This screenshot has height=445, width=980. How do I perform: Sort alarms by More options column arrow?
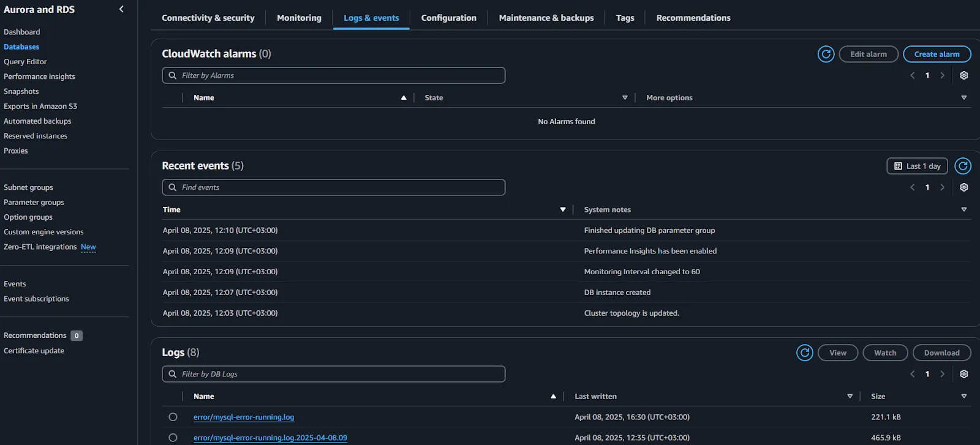coord(963,98)
